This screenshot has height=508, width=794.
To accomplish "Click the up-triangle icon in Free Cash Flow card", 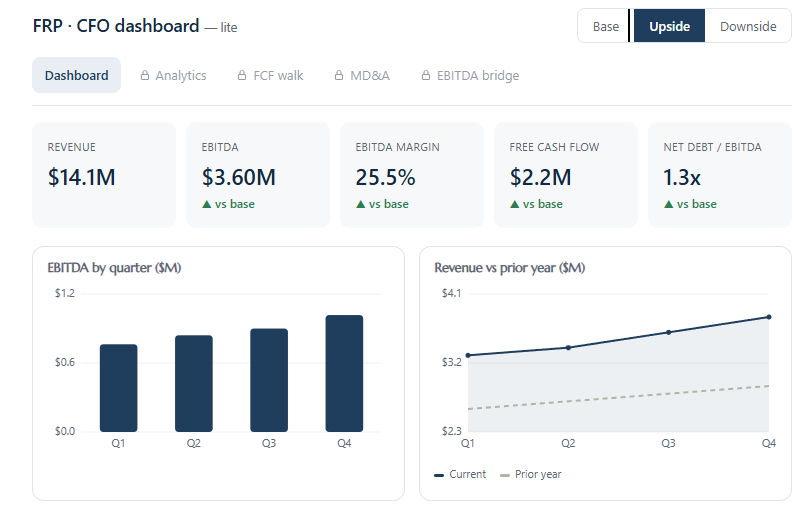I will [514, 204].
